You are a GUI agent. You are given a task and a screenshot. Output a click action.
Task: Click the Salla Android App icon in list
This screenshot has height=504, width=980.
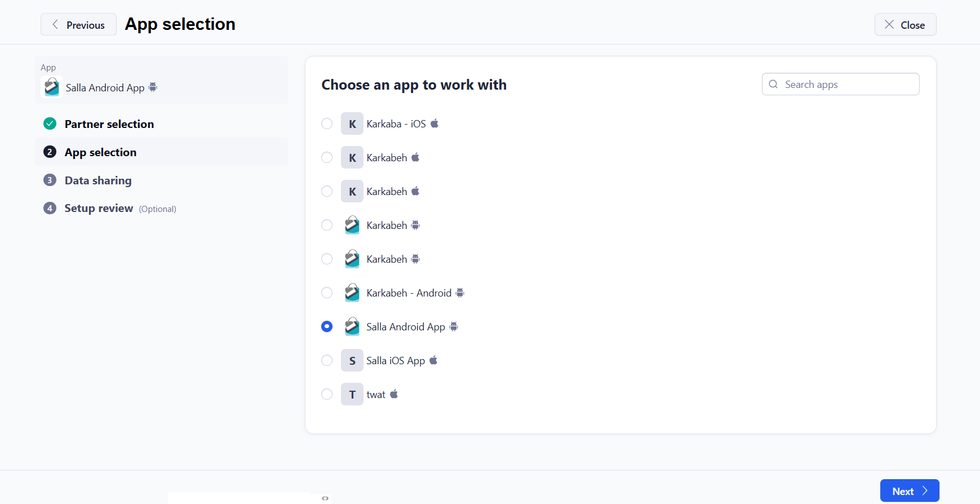pos(352,326)
